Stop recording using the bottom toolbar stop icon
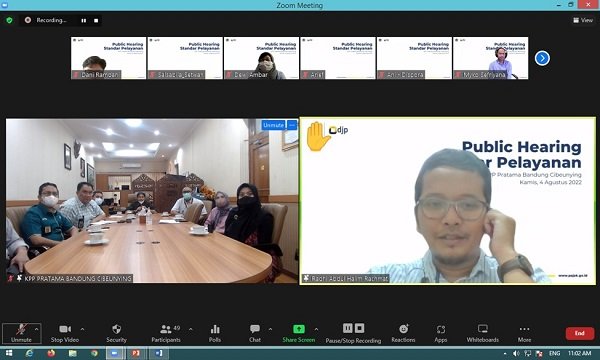The image size is (600, 360). [359, 328]
